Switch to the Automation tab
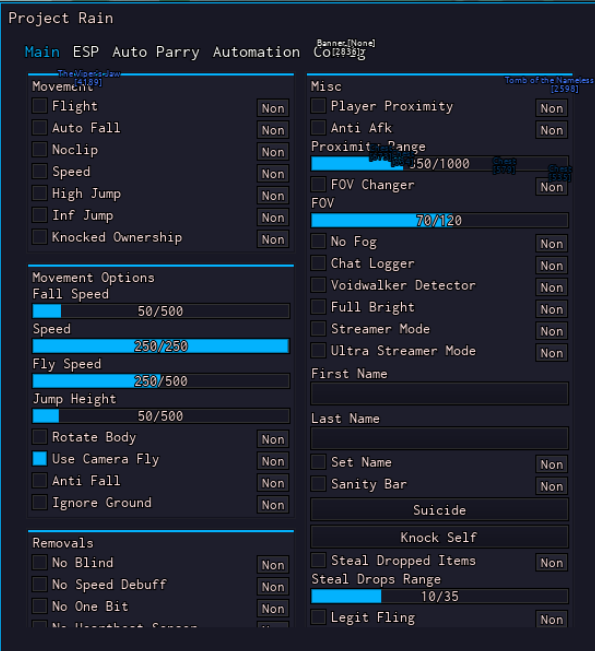 tap(256, 52)
